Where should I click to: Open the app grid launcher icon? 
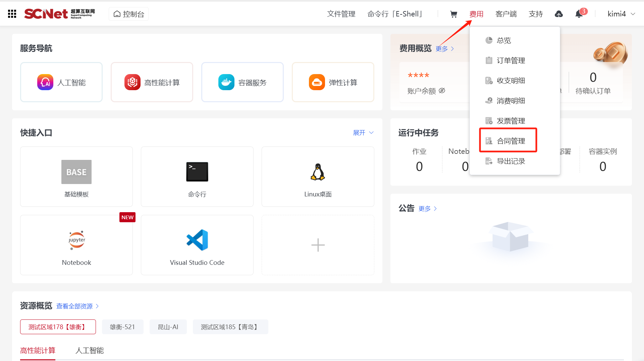click(x=12, y=14)
